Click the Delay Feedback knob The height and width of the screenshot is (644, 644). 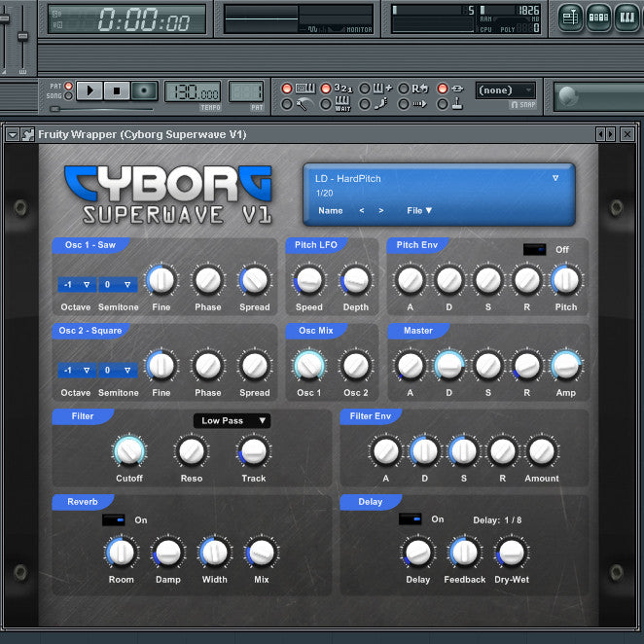coord(465,553)
